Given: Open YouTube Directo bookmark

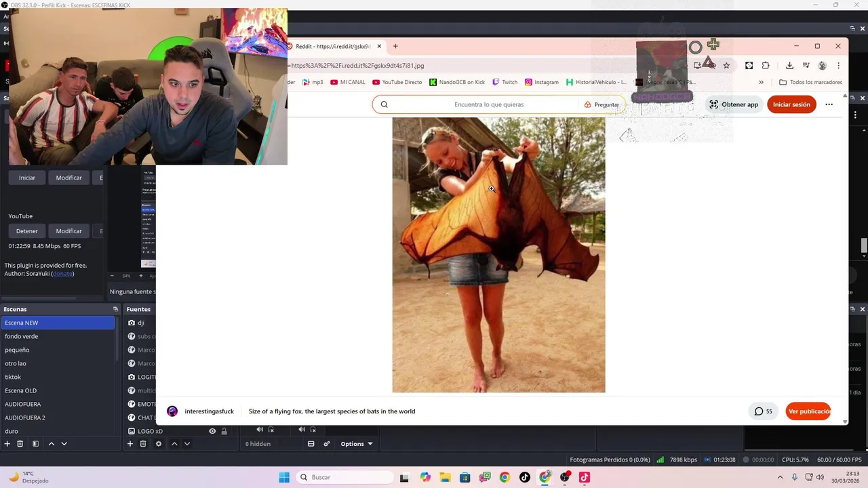Looking at the screenshot, I should (397, 82).
